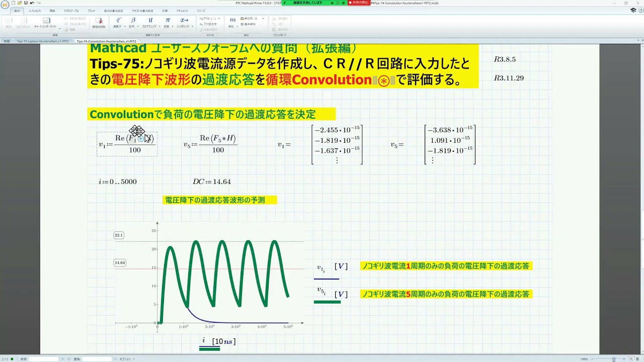Click the page view icon in status bar
The width and height of the screenshot is (644, 362).
coord(631,359)
